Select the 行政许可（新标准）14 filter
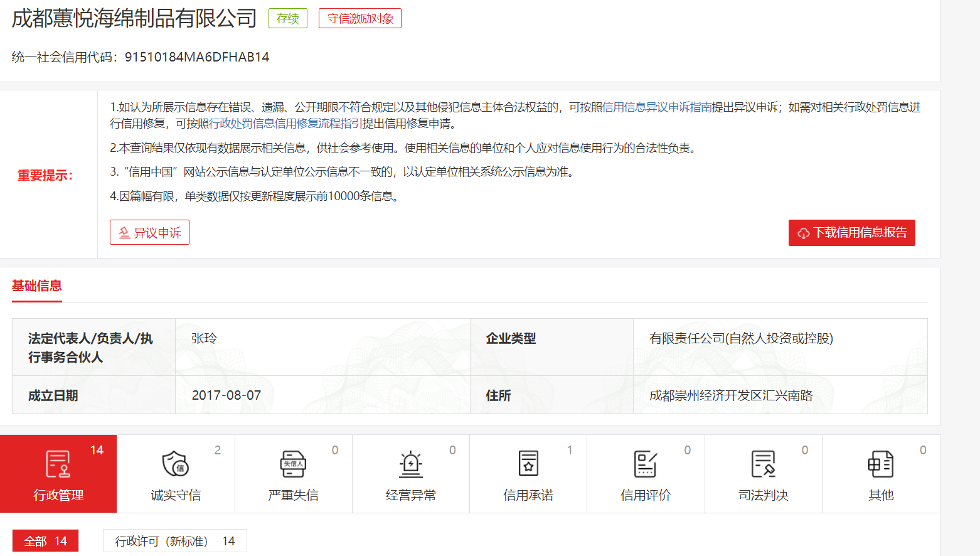Image resolution: width=980 pixels, height=556 pixels. pyautogui.click(x=175, y=541)
